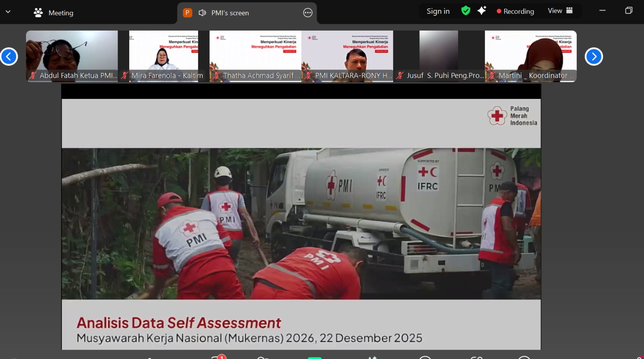This screenshot has height=359, width=644.
Task: Click the red Recording indicator
Action: tap(515, 11)
